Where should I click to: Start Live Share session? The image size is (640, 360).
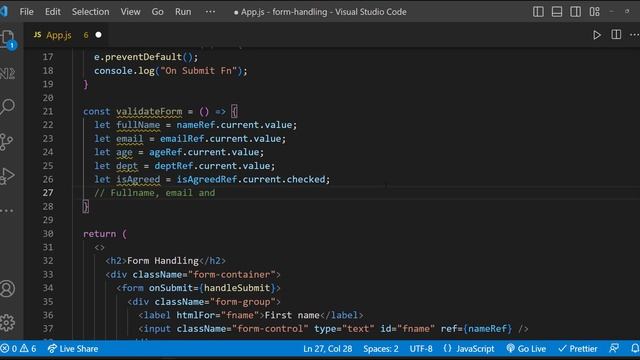73,349
